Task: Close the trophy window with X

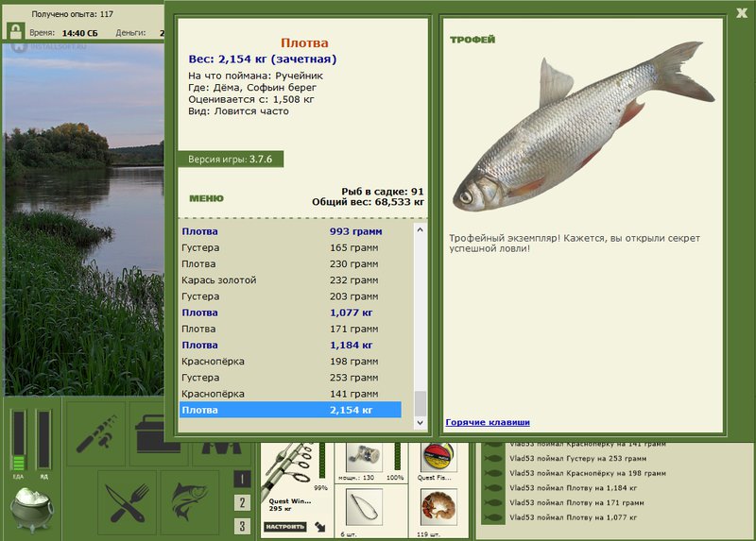Action: 742,13
